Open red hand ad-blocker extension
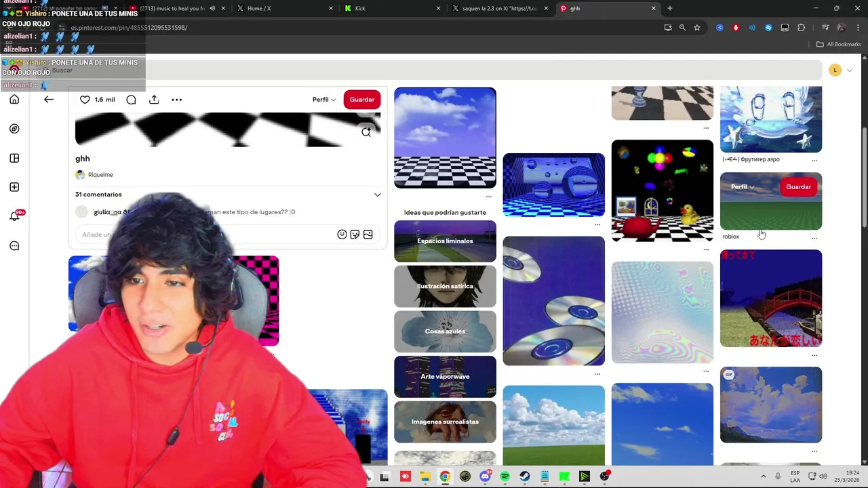Image resolution: width=868 pixels, height=488 pixels. [736, 28]
